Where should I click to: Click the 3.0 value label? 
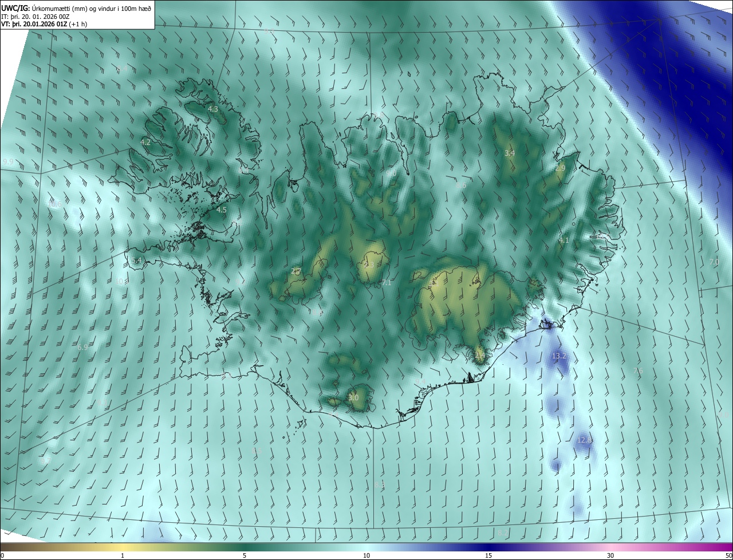click(x=353, y=398)
